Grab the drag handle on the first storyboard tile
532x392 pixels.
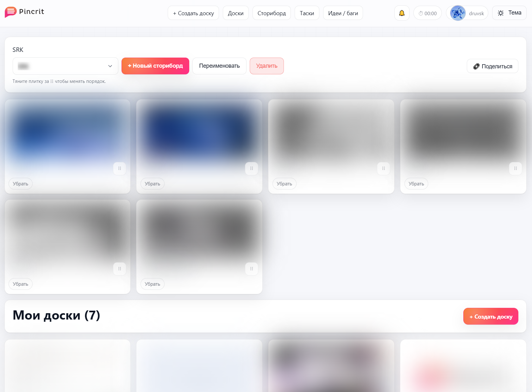(120, 168)
